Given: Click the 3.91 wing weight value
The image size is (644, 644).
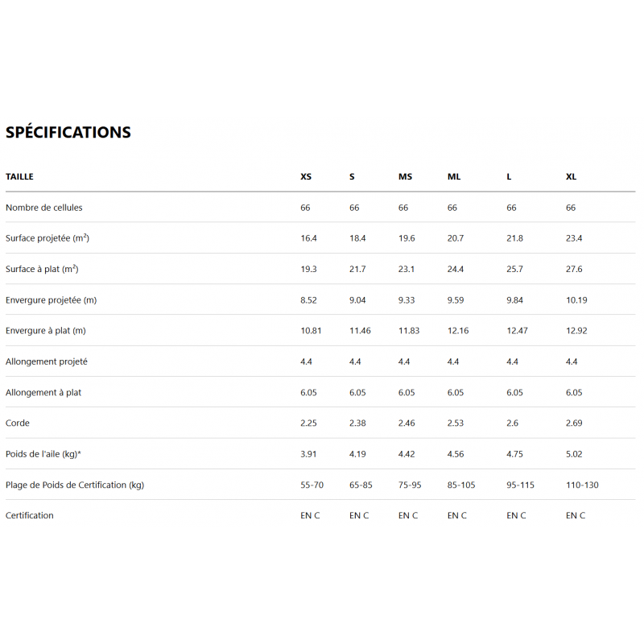Looking at the screenshot, I should point(308,454).
